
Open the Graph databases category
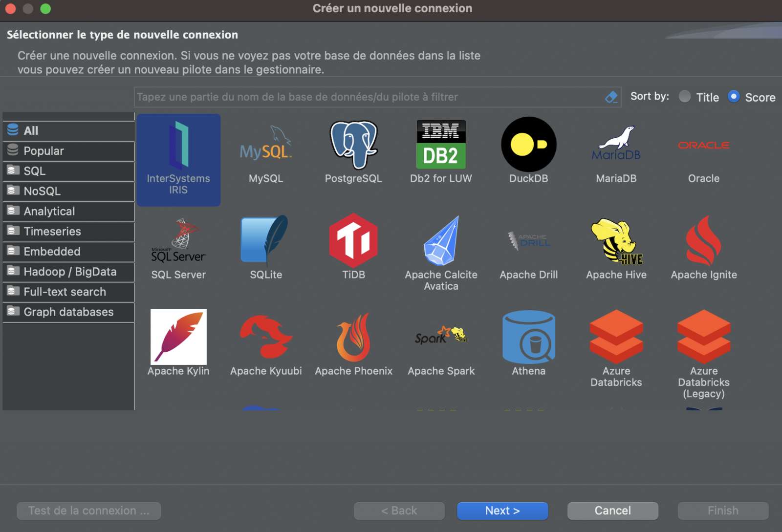[x=68, y=312]
